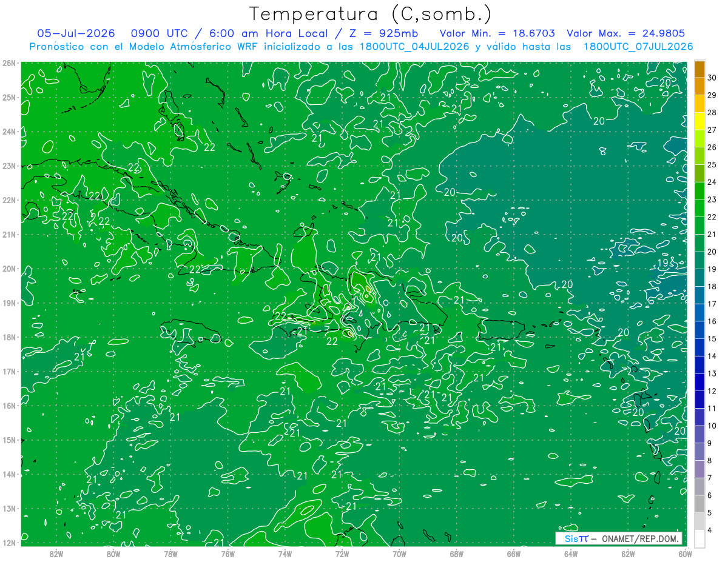Click the "12N" latitude axis label
728x562 pixels.
point(9,543)
